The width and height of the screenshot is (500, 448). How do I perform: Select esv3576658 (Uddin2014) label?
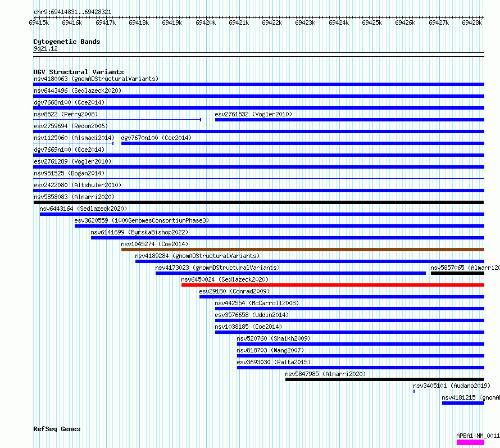coord(252,315)
